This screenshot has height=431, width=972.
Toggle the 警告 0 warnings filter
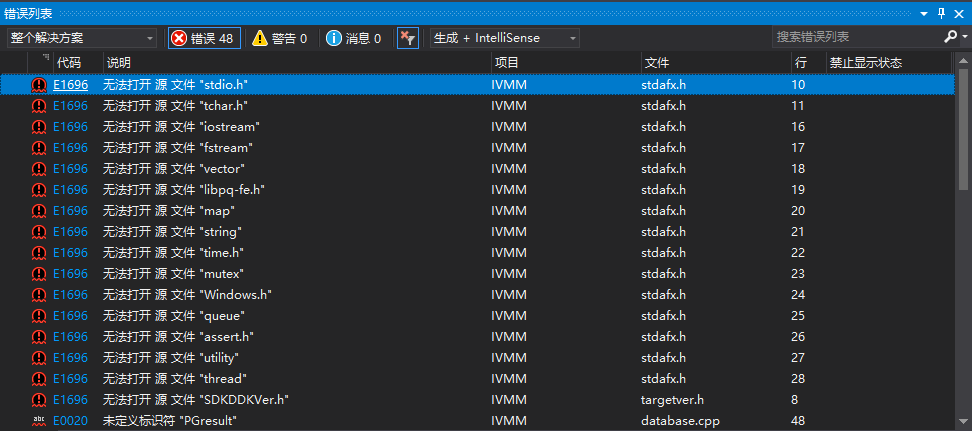point(279,38)
